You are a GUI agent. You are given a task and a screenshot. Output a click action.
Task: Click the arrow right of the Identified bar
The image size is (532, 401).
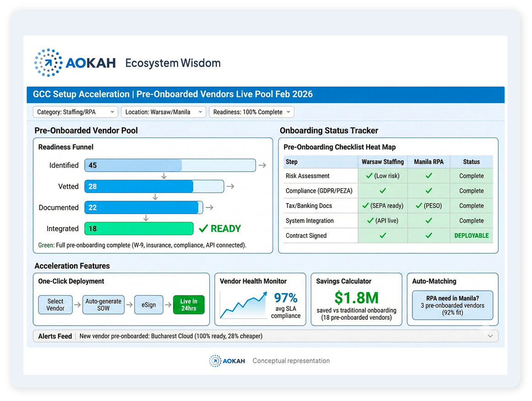point(262,165)
